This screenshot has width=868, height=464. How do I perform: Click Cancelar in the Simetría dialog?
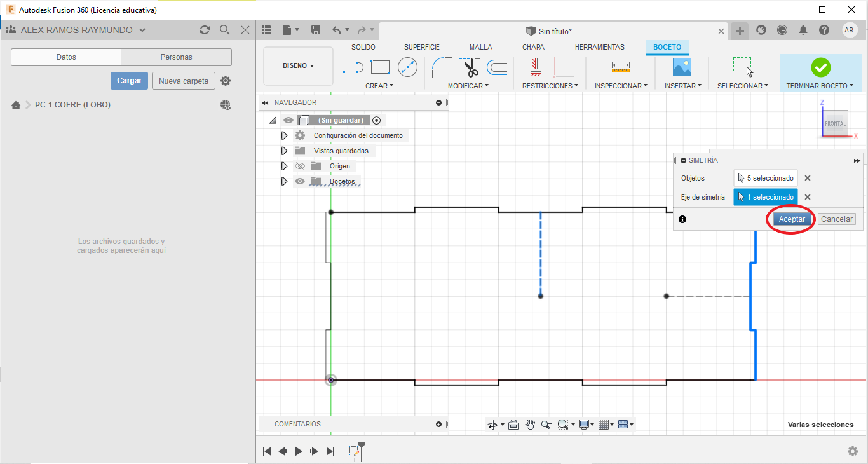[x=836, y=219]
